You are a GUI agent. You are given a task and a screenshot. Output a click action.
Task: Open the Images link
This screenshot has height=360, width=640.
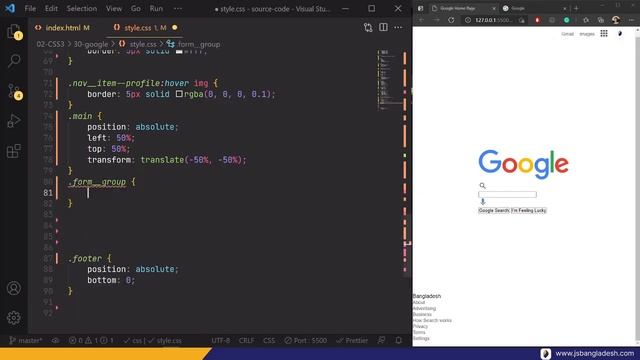point(587,34)
